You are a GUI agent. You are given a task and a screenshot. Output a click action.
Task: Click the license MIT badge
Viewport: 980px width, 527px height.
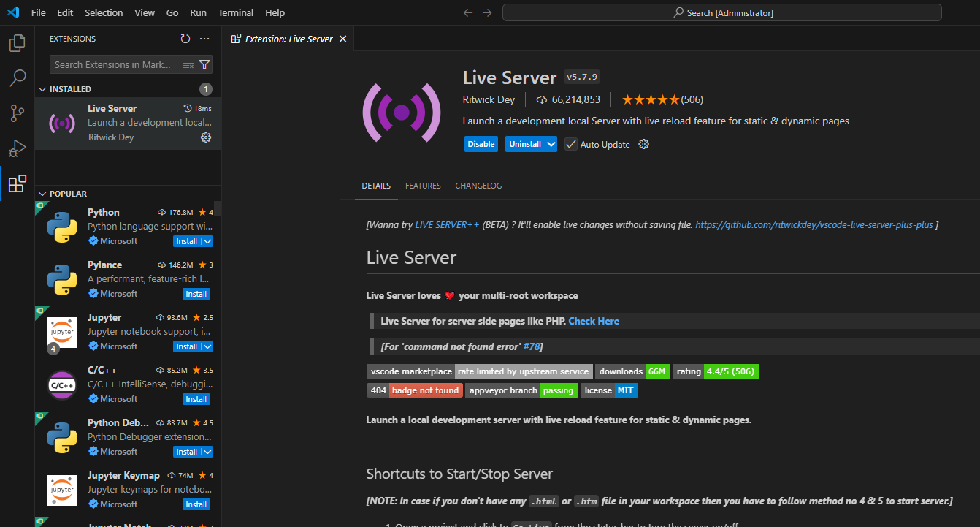pos(609,390)
